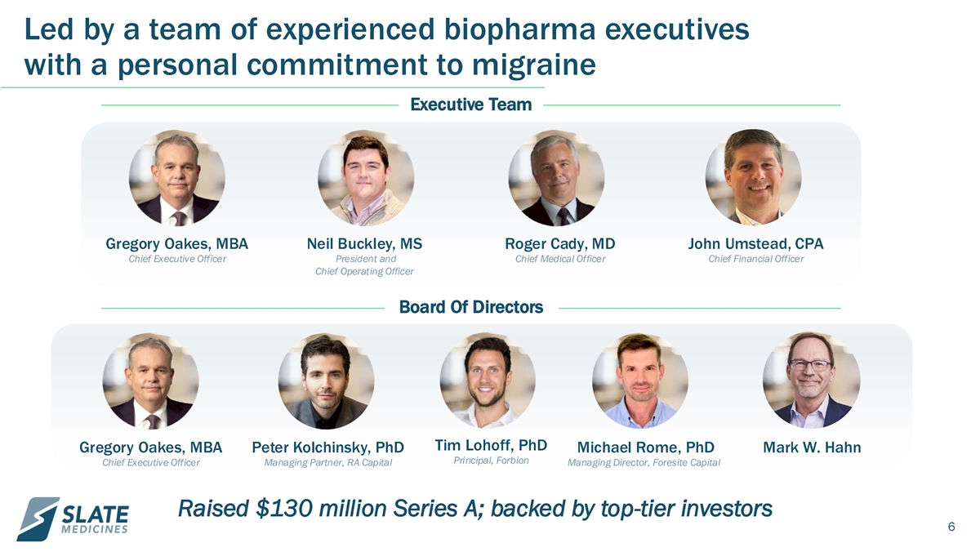Click Managing Director, Foresite Capital text
Viewport: 980px width, 552px height.
pyautogui.click(x=644, y=463)
